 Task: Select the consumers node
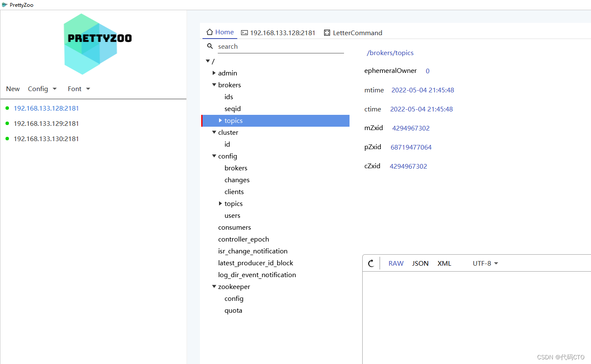tap(234, 227)
